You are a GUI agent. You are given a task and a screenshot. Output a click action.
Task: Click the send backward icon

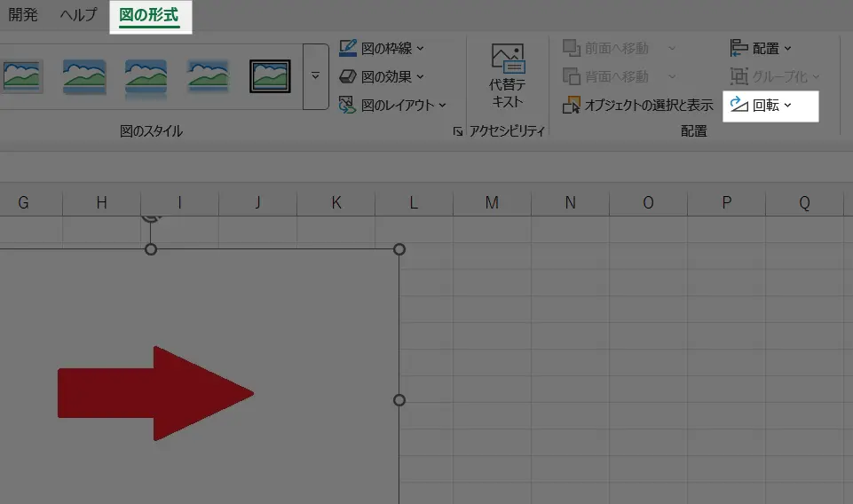572,76
